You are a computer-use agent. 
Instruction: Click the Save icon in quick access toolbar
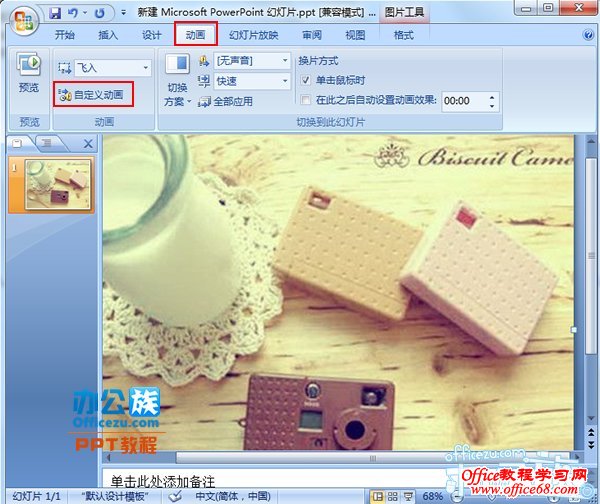click(55, 13)
